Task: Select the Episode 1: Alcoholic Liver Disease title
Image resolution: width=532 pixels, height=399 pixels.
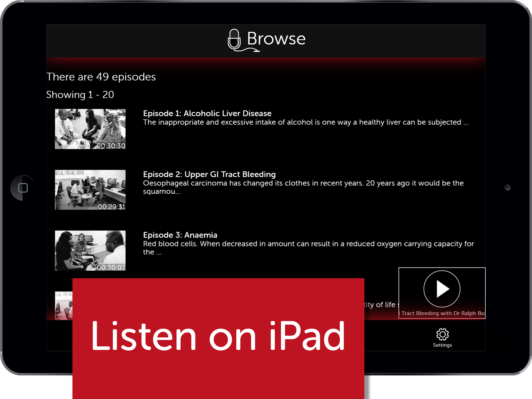Action: [x=207, y=113]
